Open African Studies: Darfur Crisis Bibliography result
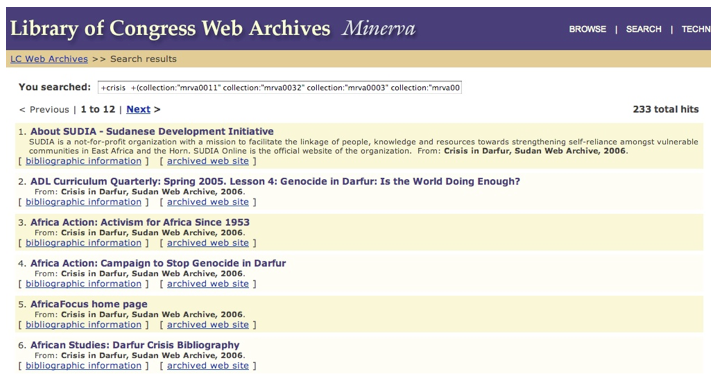Screen dimensions: 711x380 (x=135, y=345)
